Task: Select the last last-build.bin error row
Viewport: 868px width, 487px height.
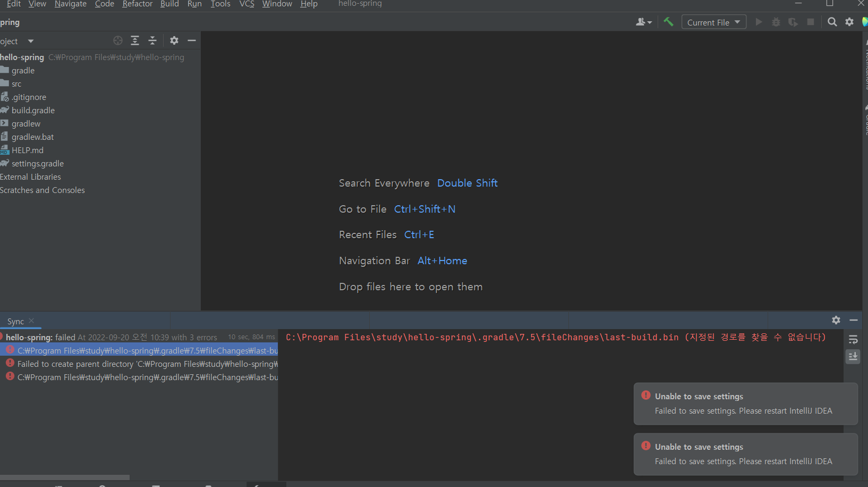Action: tap(139, 377)
